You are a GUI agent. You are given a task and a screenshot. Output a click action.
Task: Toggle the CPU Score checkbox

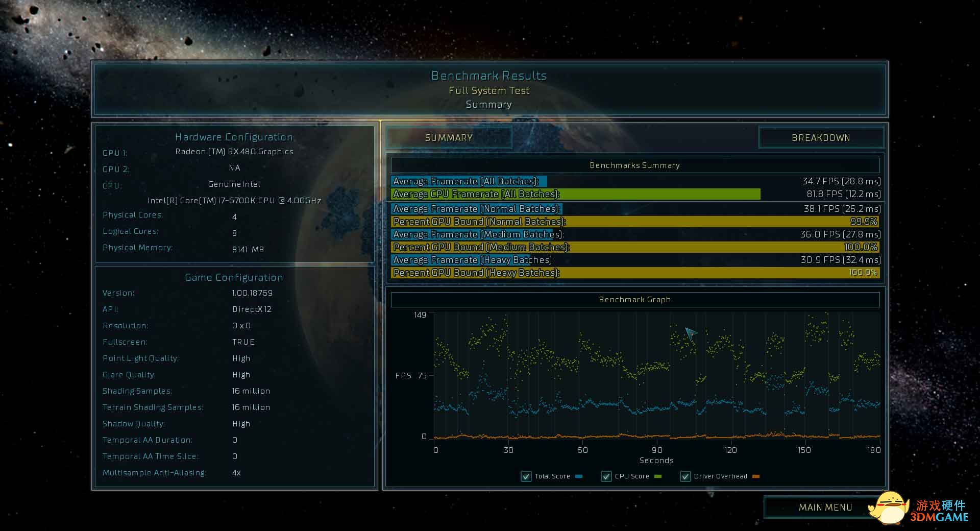[x=606, y=476]
